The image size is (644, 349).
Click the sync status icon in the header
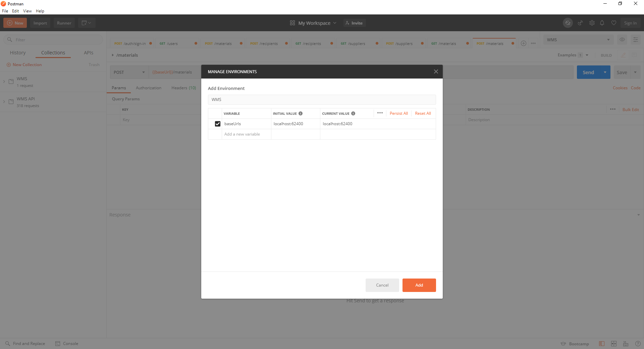568,23
